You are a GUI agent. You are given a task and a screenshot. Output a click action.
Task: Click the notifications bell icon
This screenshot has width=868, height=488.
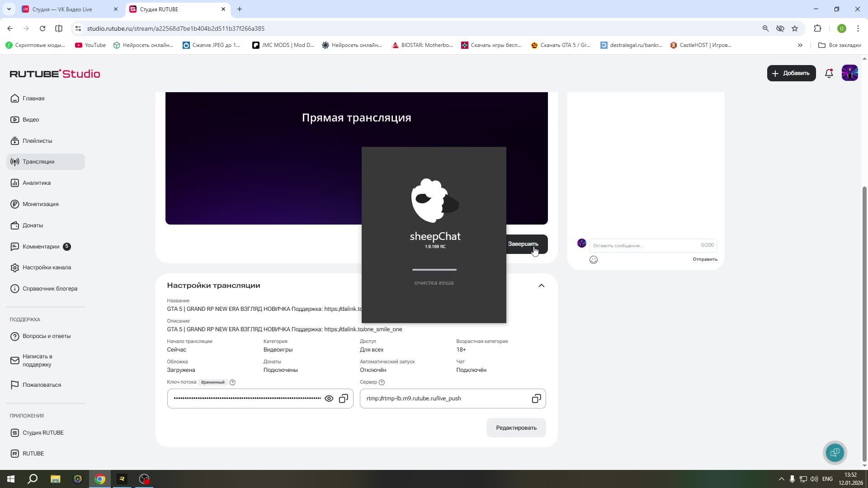(829, 73)
